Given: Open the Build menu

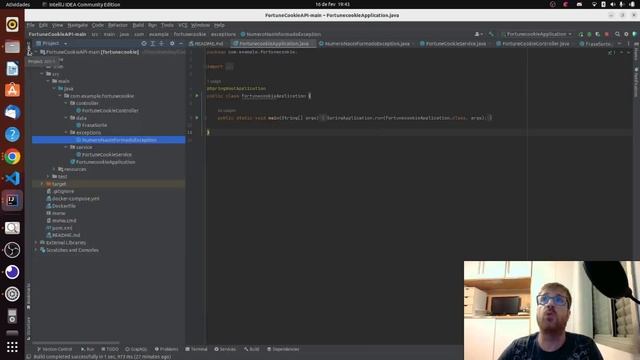Looking at the screenshot, I should click(138, 25).
